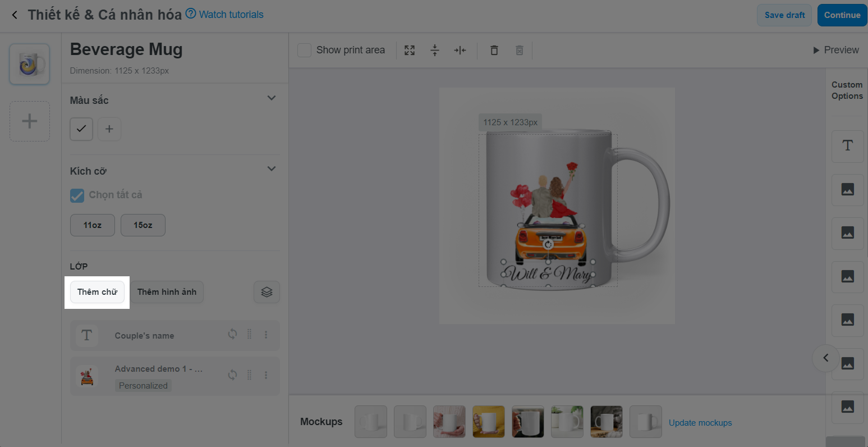Click the fifth image custom option icon
Viewport: 868px width, 447px height.
point(847,363)
